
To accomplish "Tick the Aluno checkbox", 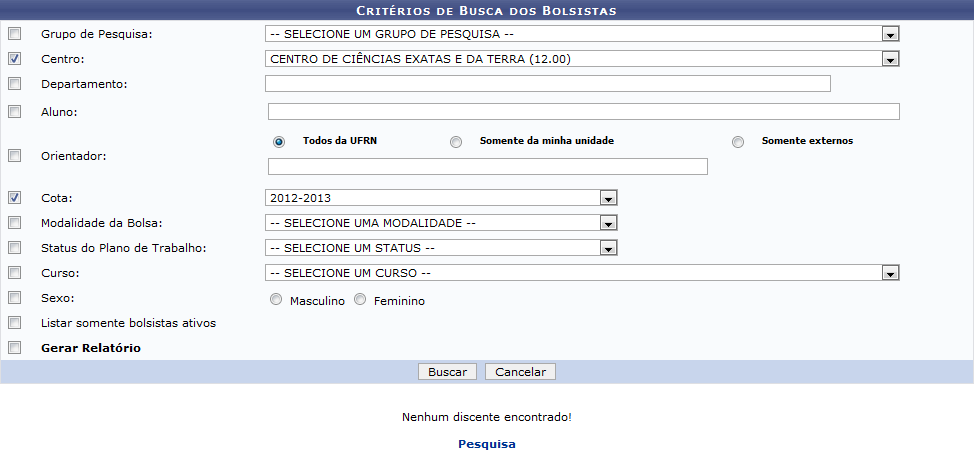I will point(14,112).
